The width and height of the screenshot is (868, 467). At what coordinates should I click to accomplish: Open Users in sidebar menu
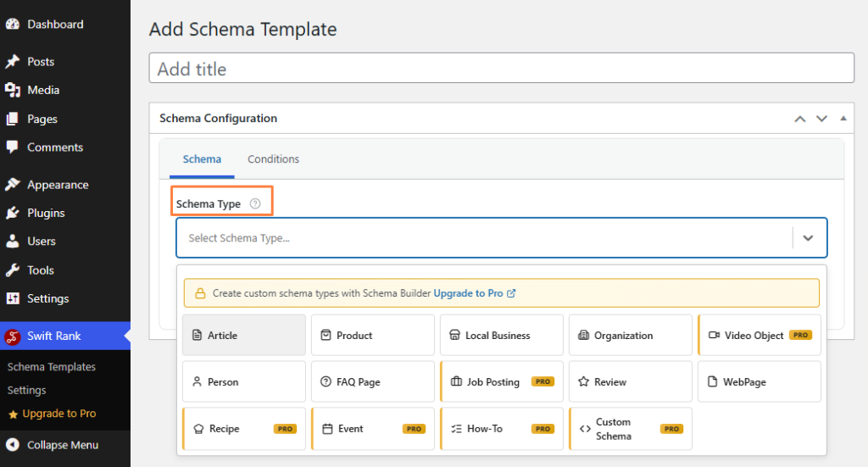[x=42, y=242]
